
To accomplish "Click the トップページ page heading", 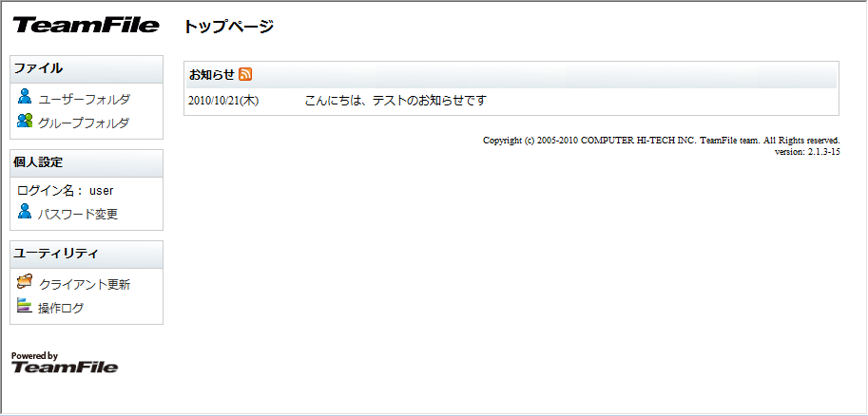I will coord(229,27).
